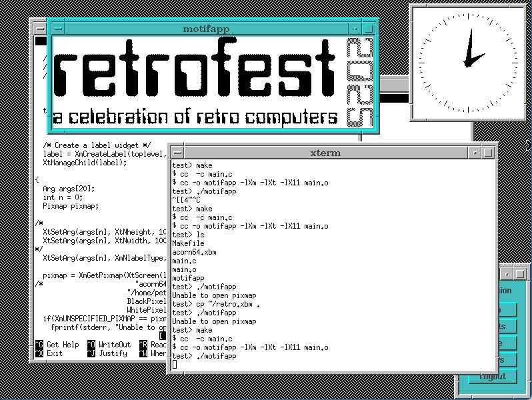Click the motifapp title bar

[x=206, y=29]
